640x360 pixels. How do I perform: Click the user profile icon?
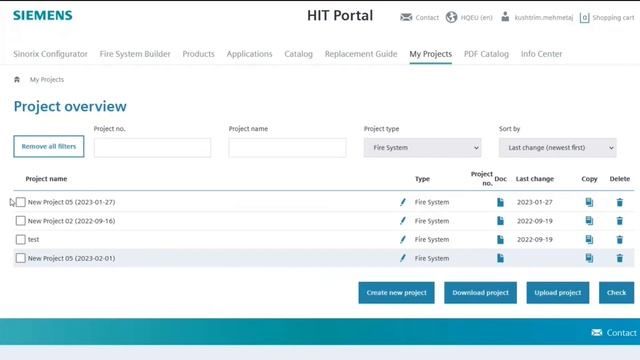click(x=505, y=17)
